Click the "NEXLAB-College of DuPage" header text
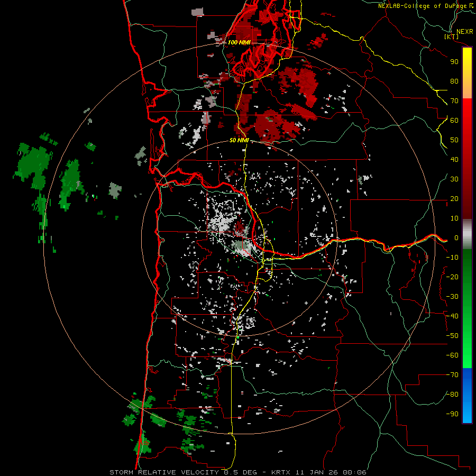The image size is (476, 476). click(423, 6)
